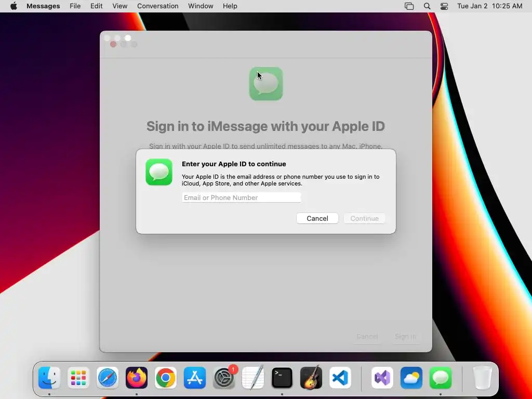Click the Messages icon in the dialog
Screen dimensions: 532x399
(x=159, y=172)
